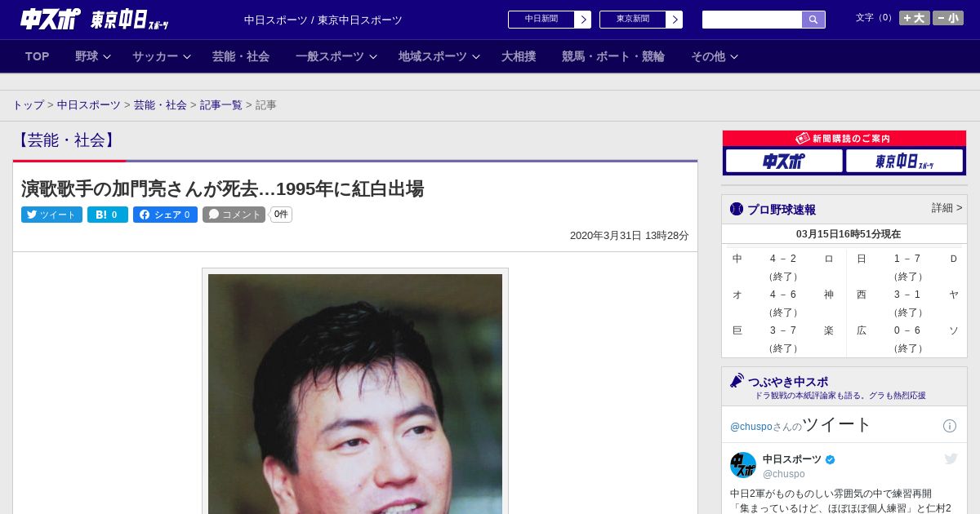Open the 東京新聞 link button
The width and height of the screenshot is (980, 514).
coord(633,20)
